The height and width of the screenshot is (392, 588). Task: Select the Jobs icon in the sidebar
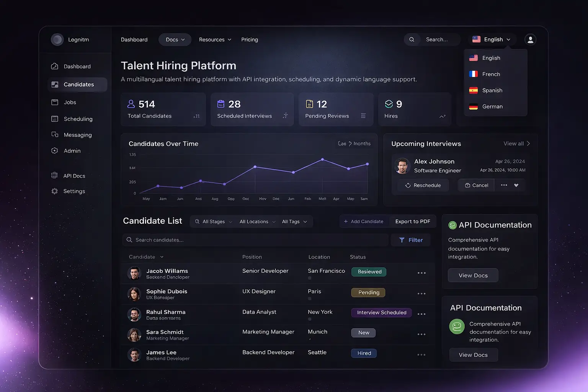[55, 102]
